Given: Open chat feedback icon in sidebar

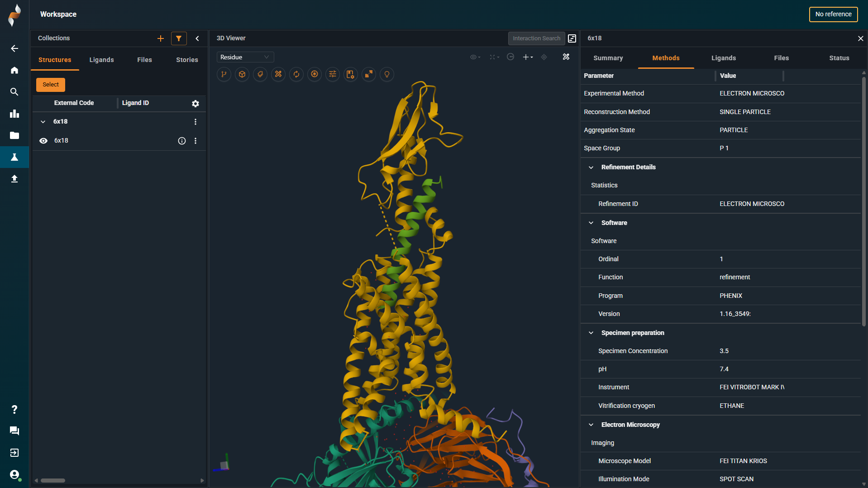Looking at the screenshot, I should point(14,431).
